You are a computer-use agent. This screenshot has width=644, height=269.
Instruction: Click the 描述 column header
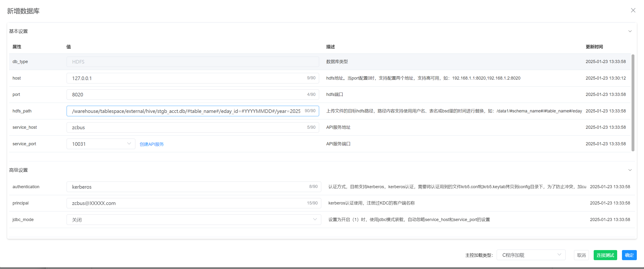tap(330, 47)
